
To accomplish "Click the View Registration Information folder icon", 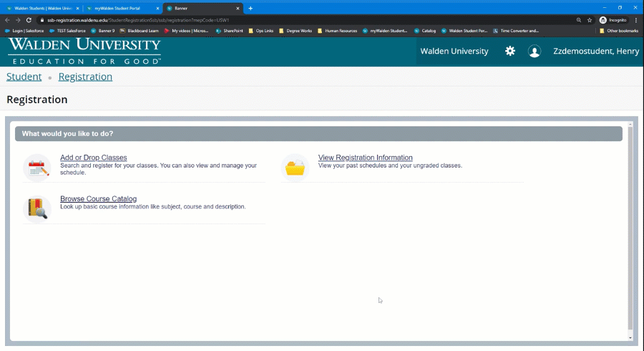I will point(295,168).
